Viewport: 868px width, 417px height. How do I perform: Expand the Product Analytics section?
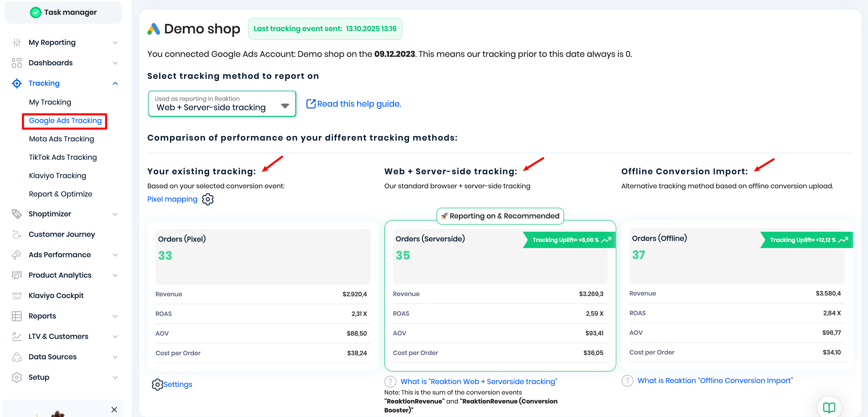(115, 275)
